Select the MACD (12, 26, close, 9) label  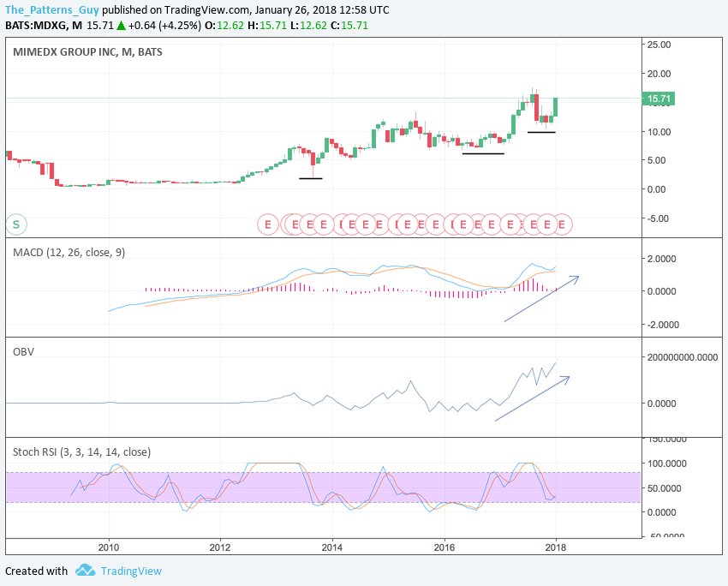coord(69,253)
